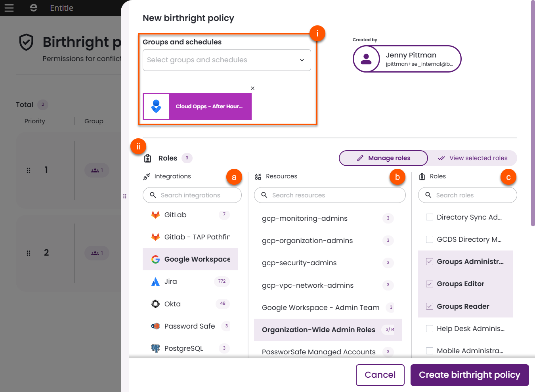Screen dimensions: 535x392
Task: Select the Password Safe integration icon
Action: (156, 326)
